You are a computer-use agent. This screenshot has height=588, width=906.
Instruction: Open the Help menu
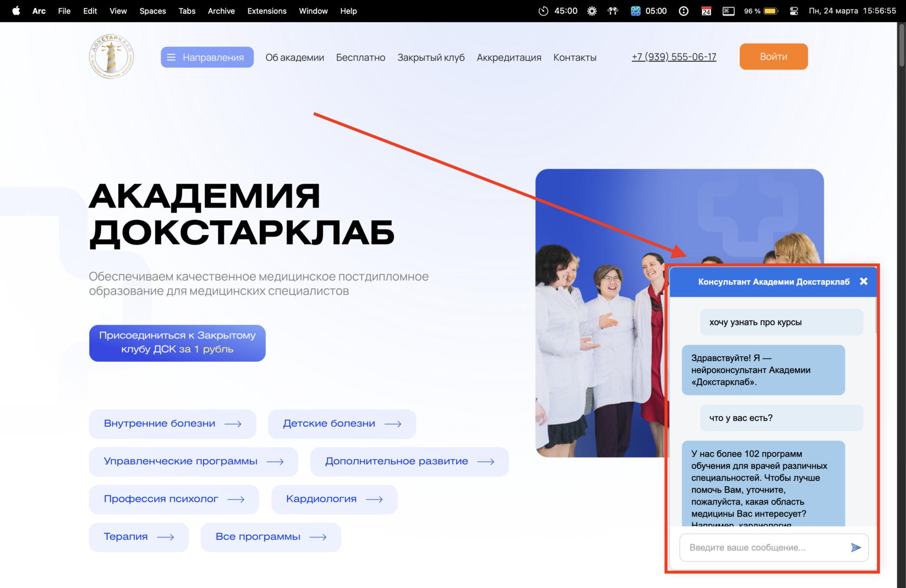[348, 11]
